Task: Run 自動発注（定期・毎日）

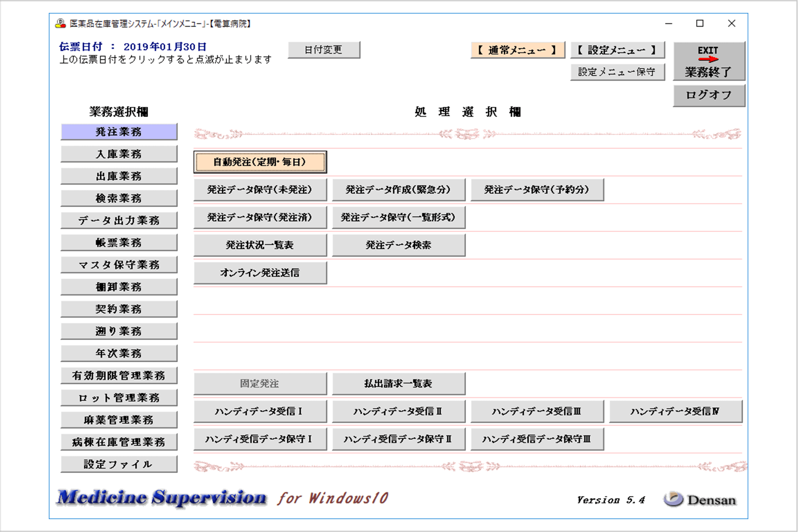Action: pos(260,162)
